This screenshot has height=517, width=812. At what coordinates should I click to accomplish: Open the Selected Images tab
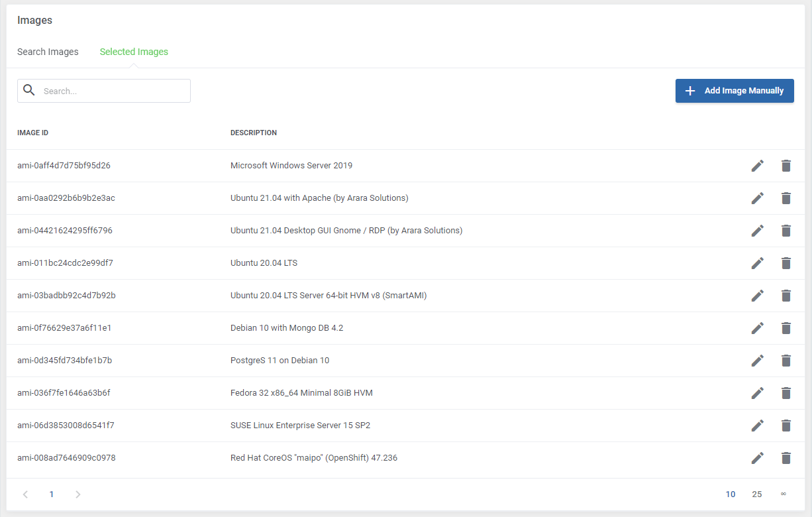click(x=134, y=51)
